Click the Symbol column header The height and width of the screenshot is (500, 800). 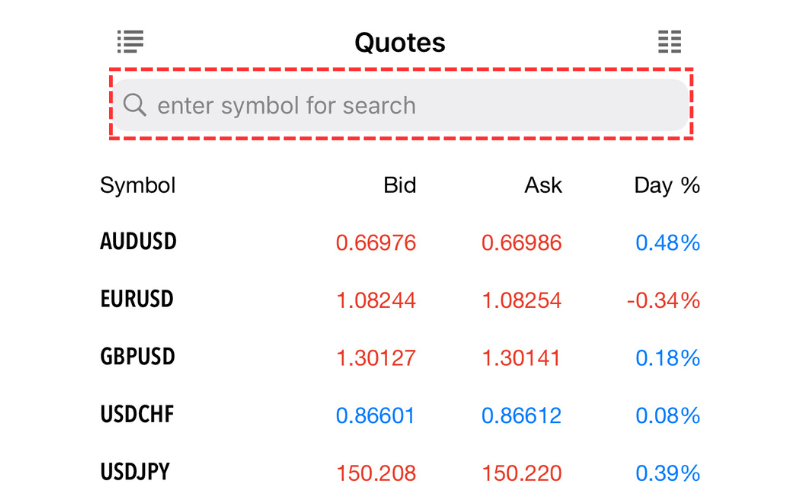pos(138,185)
